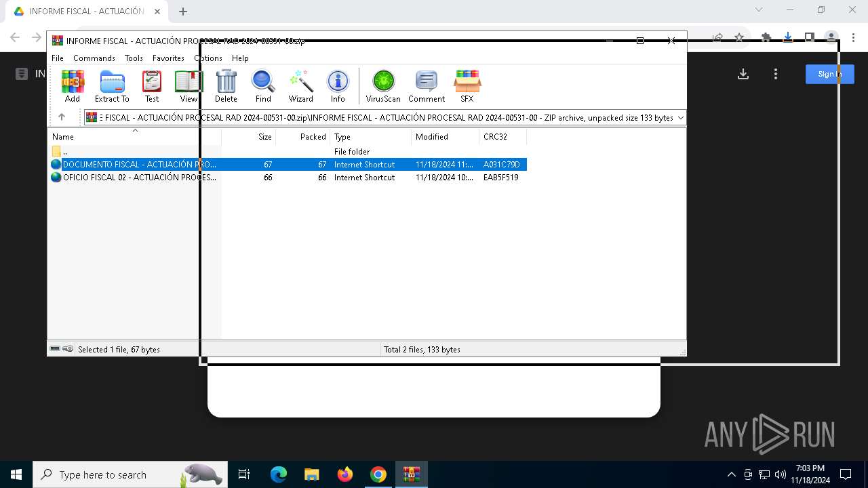Click the status bar drive icon
This screenshot has height=488, width=868.
tap(56, 349)
